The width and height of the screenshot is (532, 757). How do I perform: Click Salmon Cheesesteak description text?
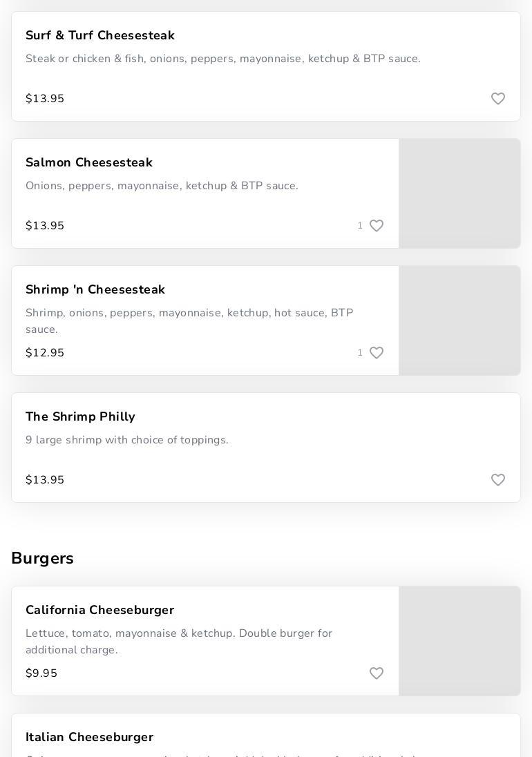click(x=162, y=186)
